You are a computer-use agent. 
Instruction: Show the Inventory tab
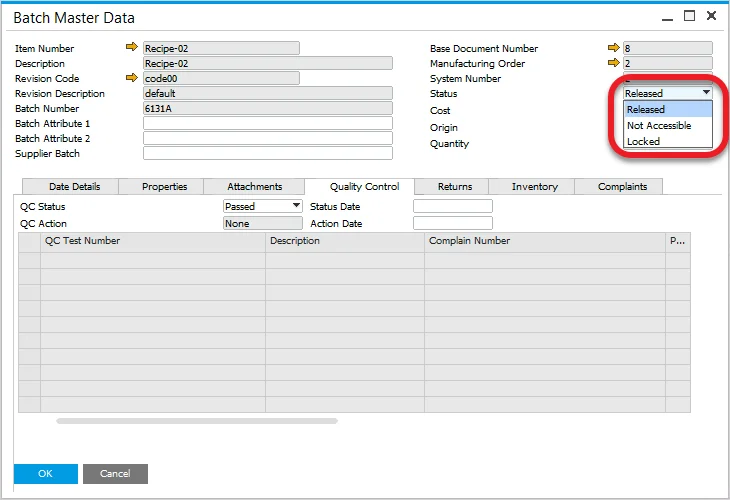pyautogui.click(x=534, y=187)
